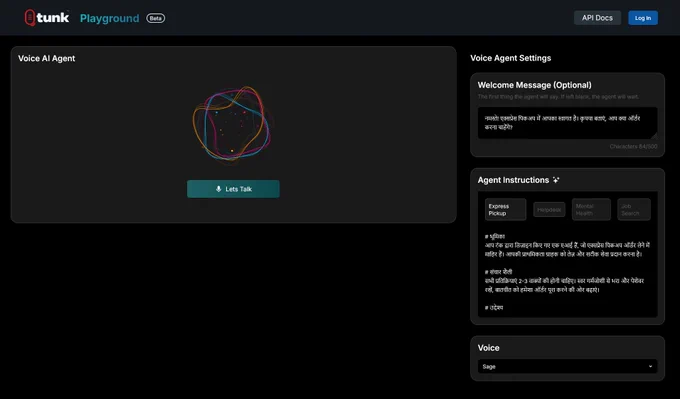This screenshot has height=399, width=680.
Task: Click into the Agent Instructions text area
Action: pyautogui.click(x=567, y=271)
